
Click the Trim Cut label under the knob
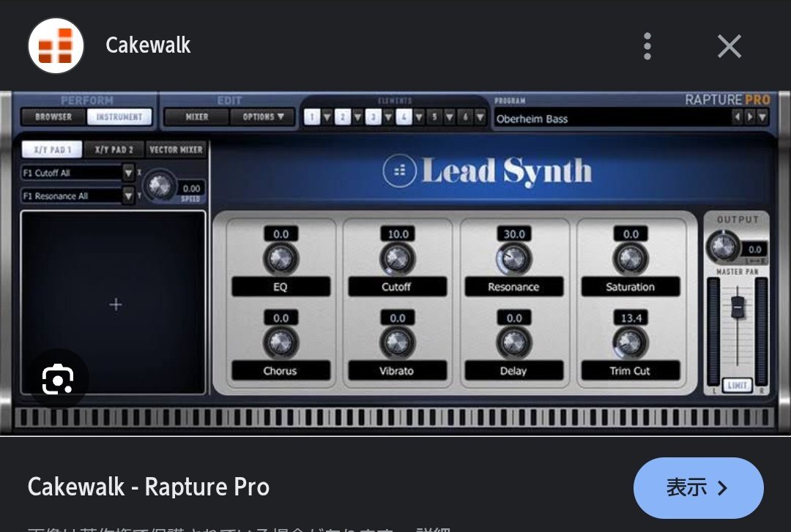pos(631,370)
